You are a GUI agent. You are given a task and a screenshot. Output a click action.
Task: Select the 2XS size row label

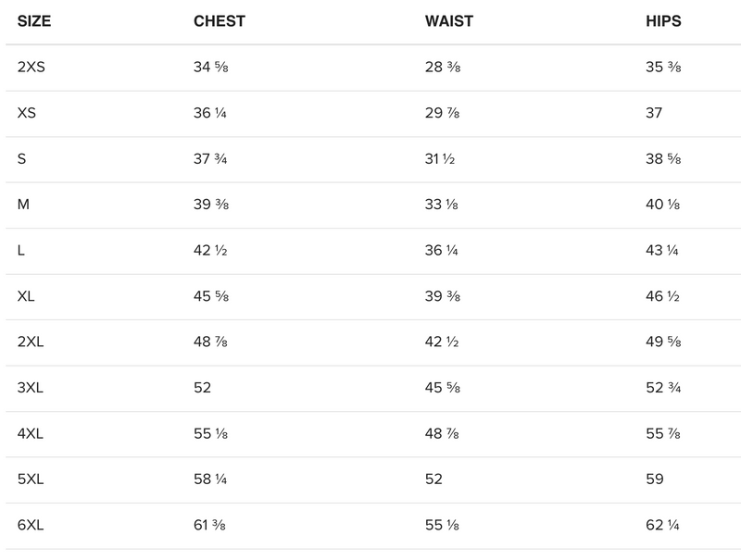(31, 67)
